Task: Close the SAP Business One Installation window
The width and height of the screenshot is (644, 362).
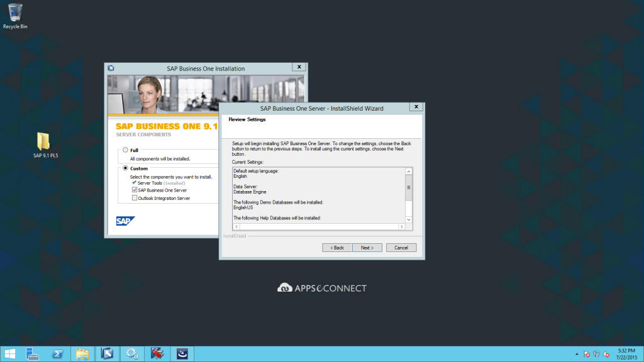Action: click(299, 67)
